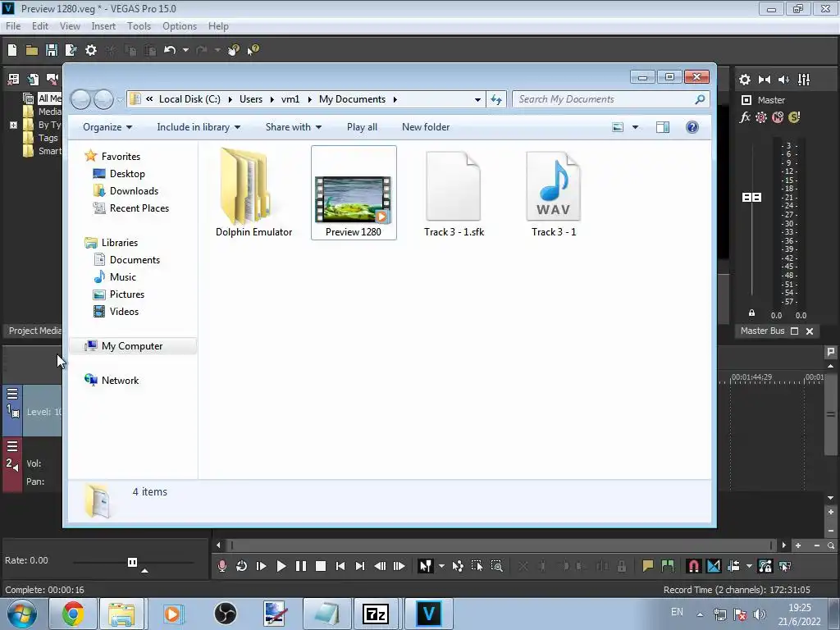Screen dimensions: 840x630
Task: Select My Computer in the navigation pane
Action: (x=132, y=346)
